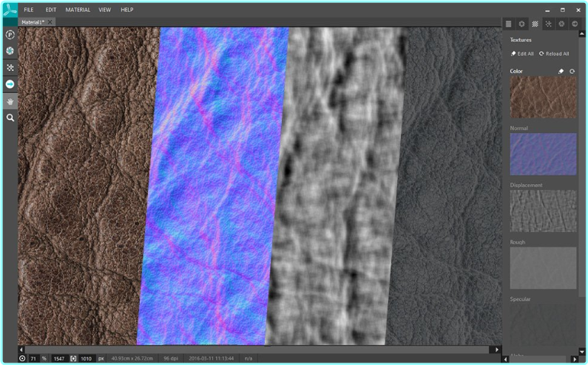Click the n/a status entry
The width and height of the screenshot is (588, 365).
click(249, 358)
